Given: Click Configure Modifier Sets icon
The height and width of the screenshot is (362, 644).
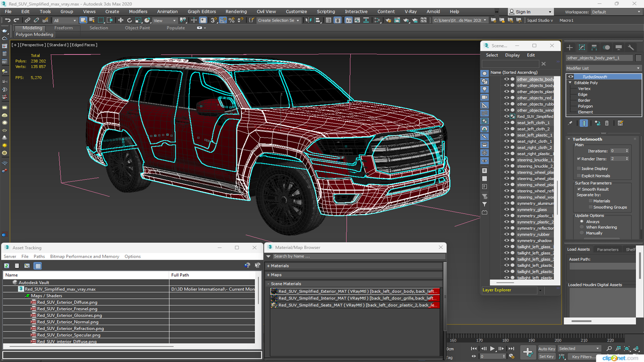Looking at the screenshot, I should 620,123.
